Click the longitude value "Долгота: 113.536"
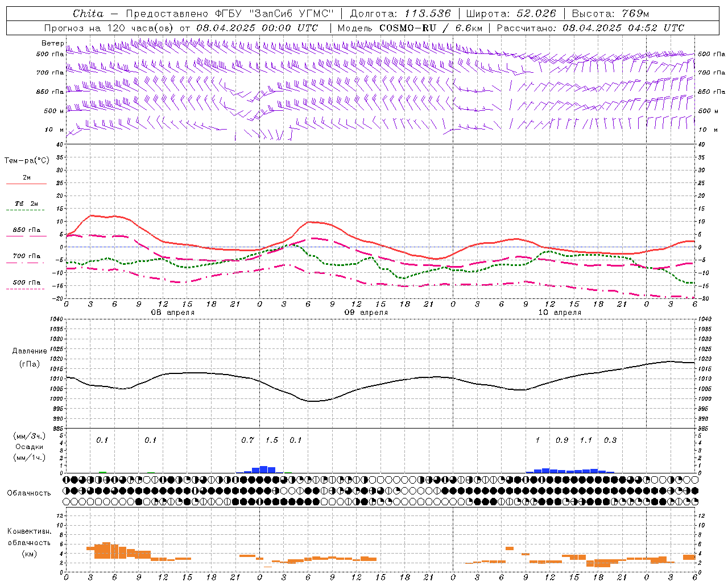 (x=400, y=14)
